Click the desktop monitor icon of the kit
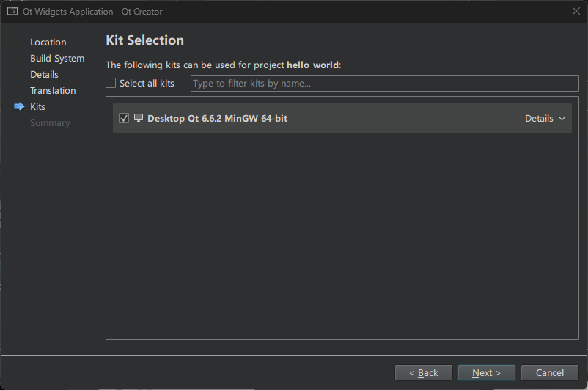Image resolution: width=588 pixels, height=390 pixels. coord(139,118)
